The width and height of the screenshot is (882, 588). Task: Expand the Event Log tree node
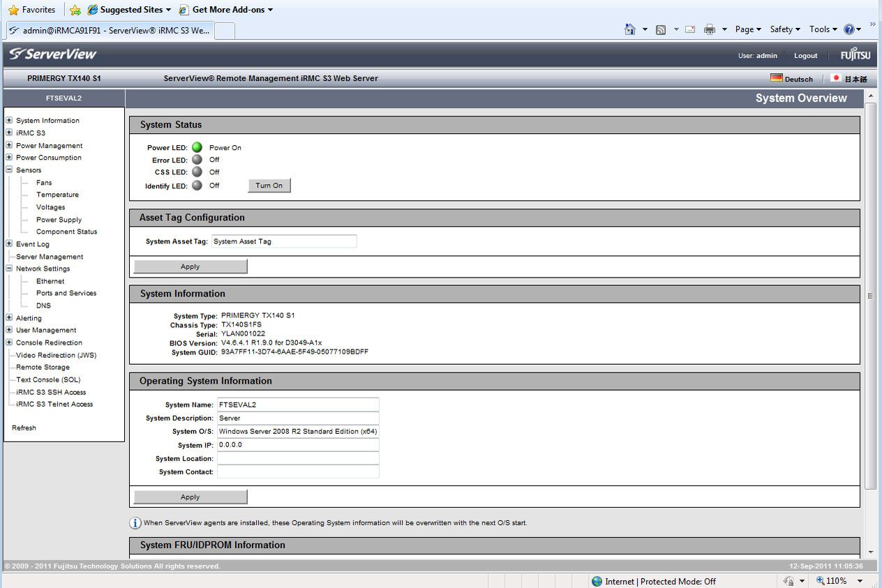(x=9, y=243)
